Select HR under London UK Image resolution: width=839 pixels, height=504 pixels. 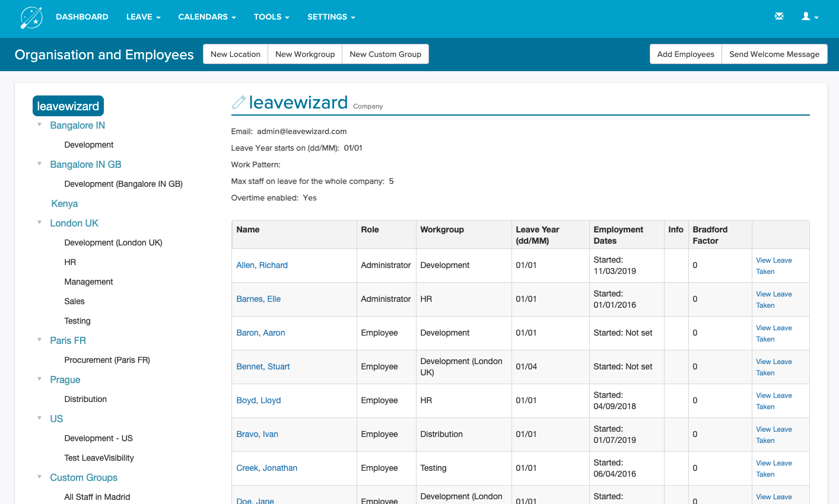pos(69,261)
